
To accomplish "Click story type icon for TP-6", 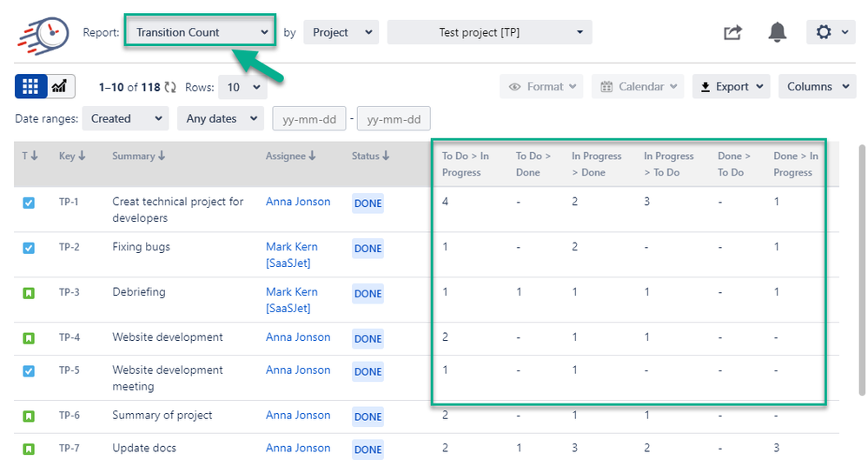I will tap(29, 417).
